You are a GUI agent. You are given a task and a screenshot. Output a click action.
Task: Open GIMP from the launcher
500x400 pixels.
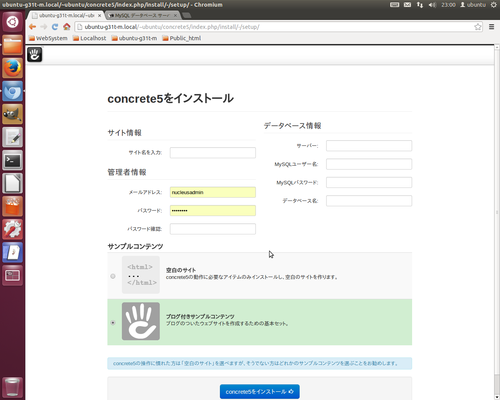coord(13,114)
